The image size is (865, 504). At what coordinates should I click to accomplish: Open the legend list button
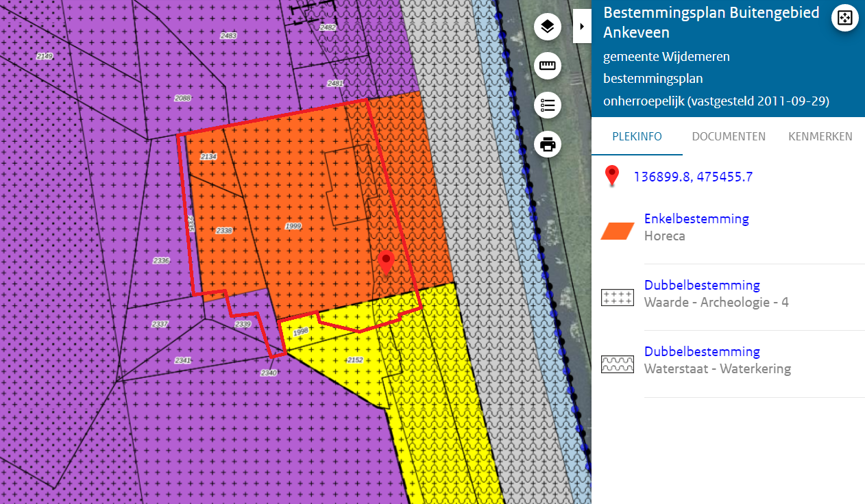click(x=547, y=105)
